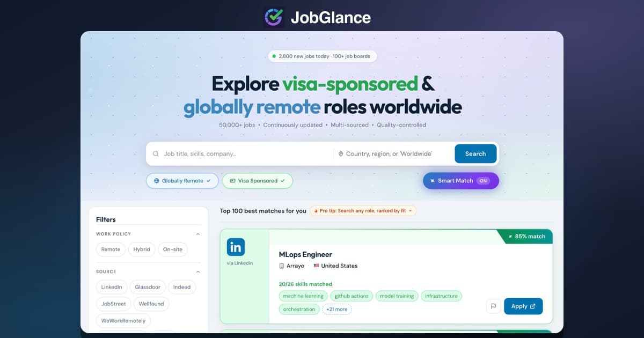Select the Remote work policy filter
Viewport: 644px width, 338px height.
pyautogui.click(x=111, y=249)
